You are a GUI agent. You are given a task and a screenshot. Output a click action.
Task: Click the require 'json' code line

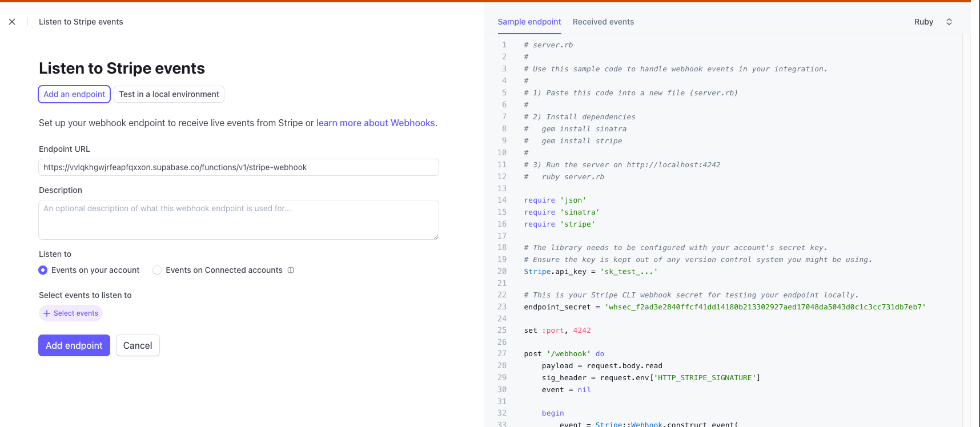(555, 200)
